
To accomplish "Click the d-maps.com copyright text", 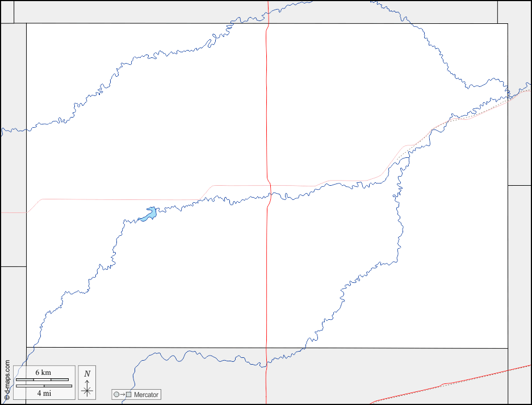I will (7, 380).
